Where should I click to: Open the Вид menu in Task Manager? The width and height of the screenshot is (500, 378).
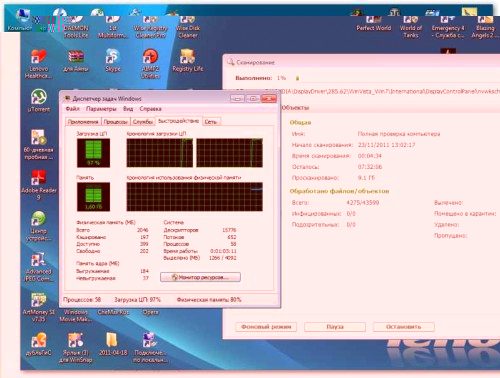(x=128, y=109)
